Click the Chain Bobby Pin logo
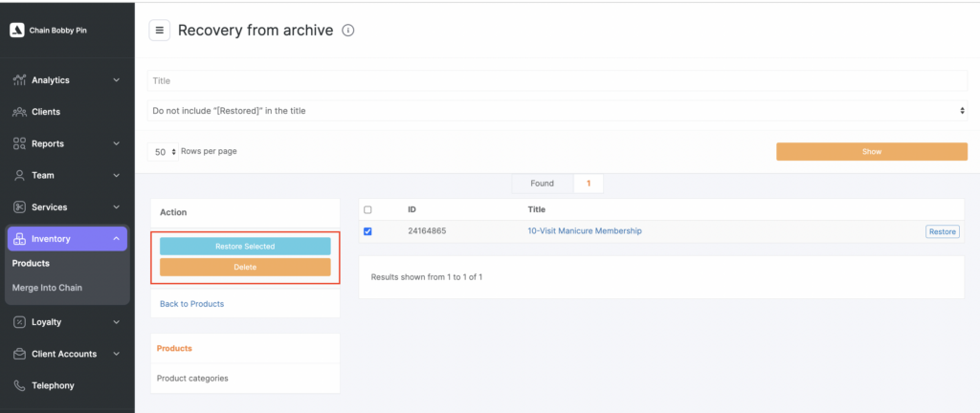980x413 pixels. [x=16, y=30]
